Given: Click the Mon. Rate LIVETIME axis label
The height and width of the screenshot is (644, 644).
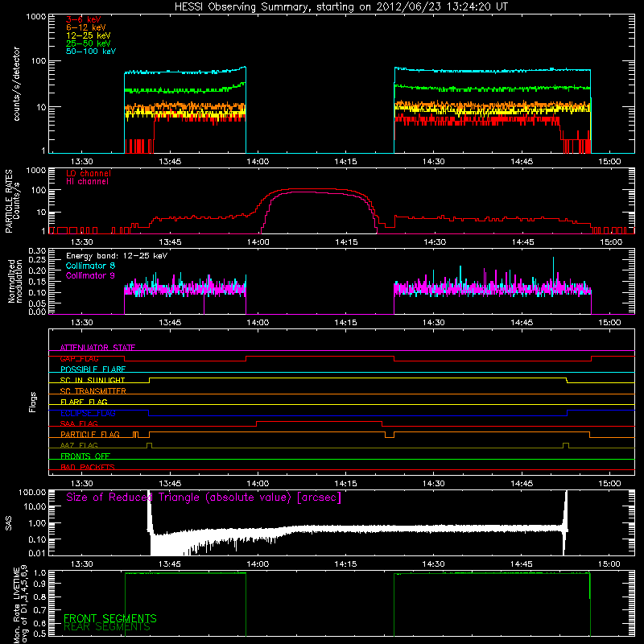Looking at the screenshot, I should tap(21, 605).
